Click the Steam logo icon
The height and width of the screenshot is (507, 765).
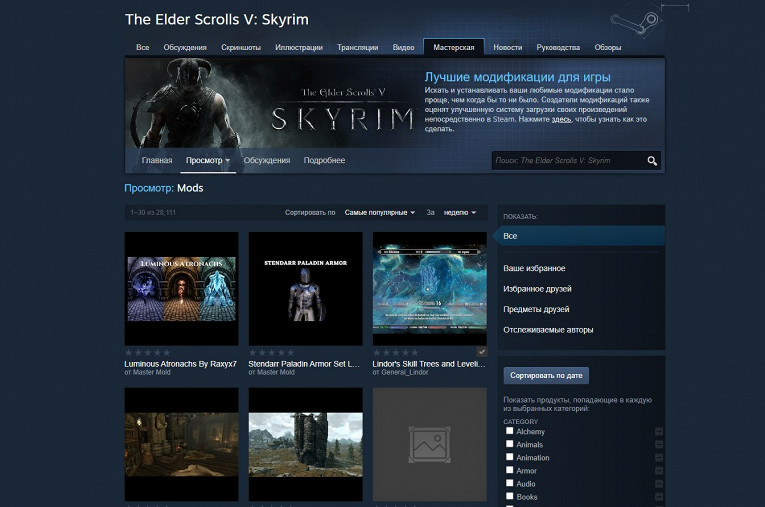(636, 22)
